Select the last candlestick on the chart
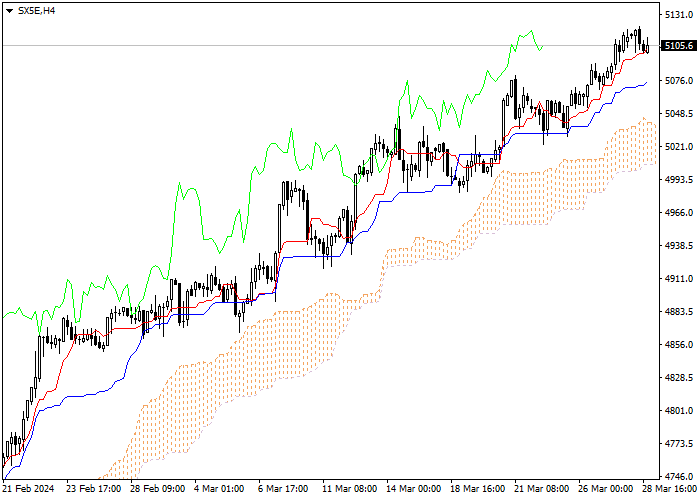The height and width of the screenshot is (500, 700). pos(647,47)
